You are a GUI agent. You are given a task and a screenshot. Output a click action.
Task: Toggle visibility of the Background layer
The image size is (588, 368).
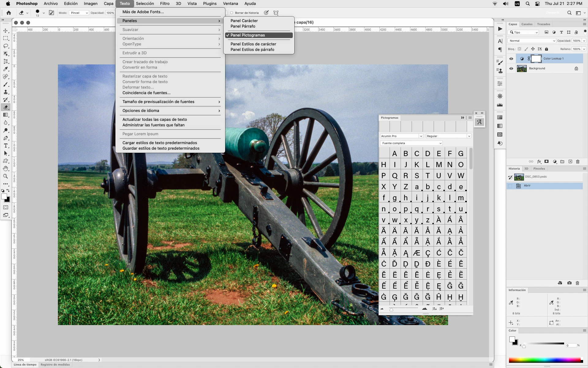[x=511, y=68]
